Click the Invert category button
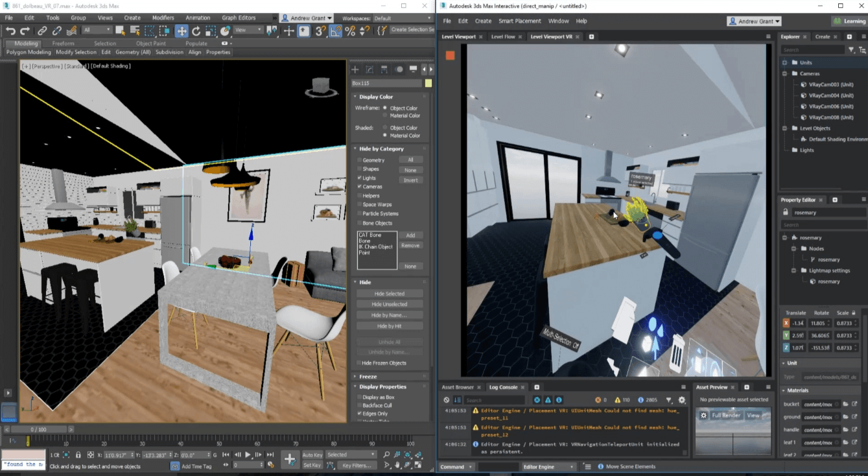The height and width of the screenshot is (476, 868). point(410,180)
